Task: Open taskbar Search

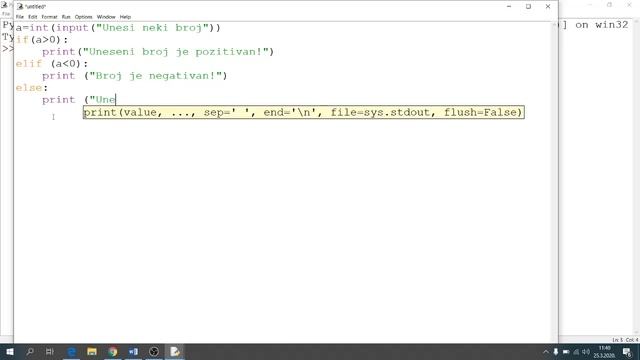Action: tap(30, 351)
